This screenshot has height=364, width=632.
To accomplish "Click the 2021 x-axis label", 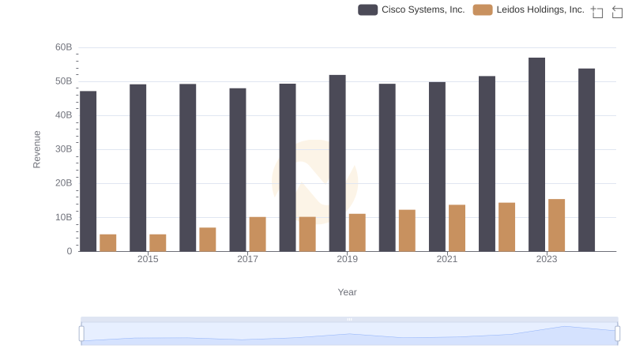I will coord(446,259).
